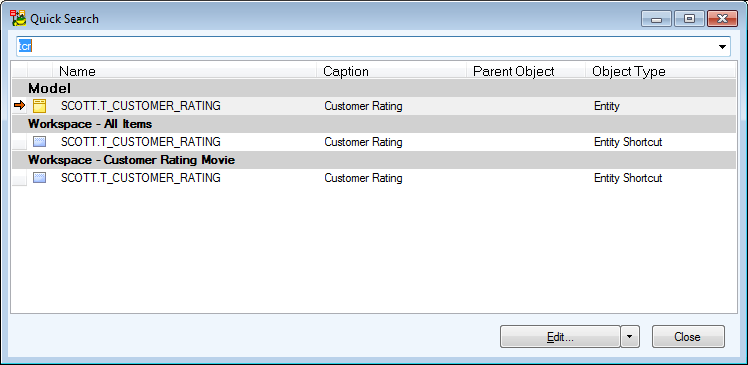The height and width of the screenshot is (365, 748).
Task: Select the Entity Shortcut under All Items
Action: click(x=374, y=142)
